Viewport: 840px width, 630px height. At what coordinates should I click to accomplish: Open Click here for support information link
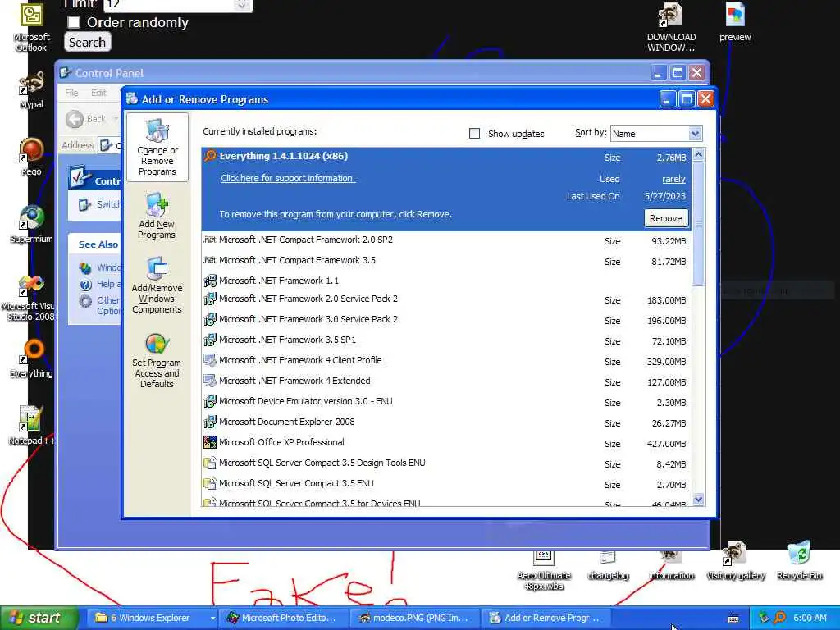[288, 178]
